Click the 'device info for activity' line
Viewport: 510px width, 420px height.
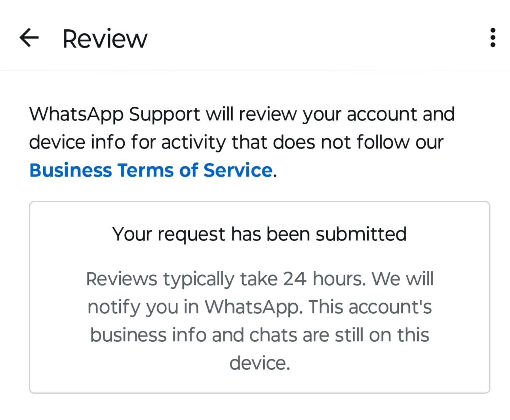[236, 142]
